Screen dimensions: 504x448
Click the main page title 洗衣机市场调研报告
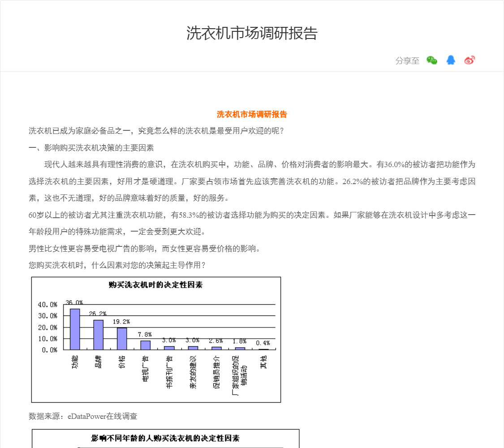tap(252, 33)
